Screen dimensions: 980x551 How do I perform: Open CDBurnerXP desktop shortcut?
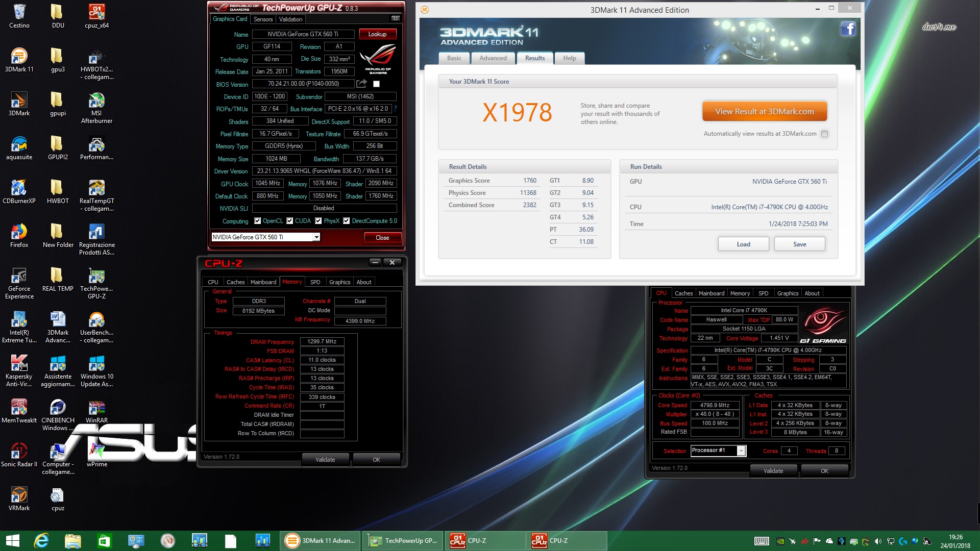click(19, 192)
